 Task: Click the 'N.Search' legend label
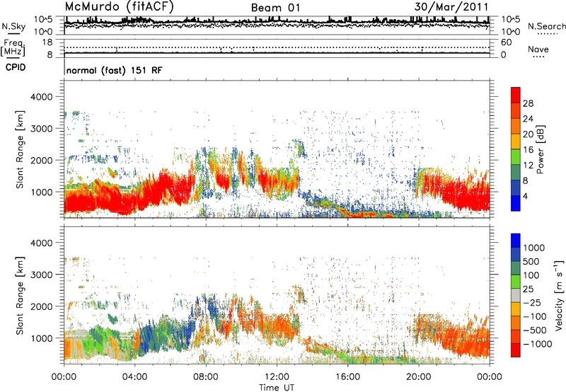[x=546, y=26]
